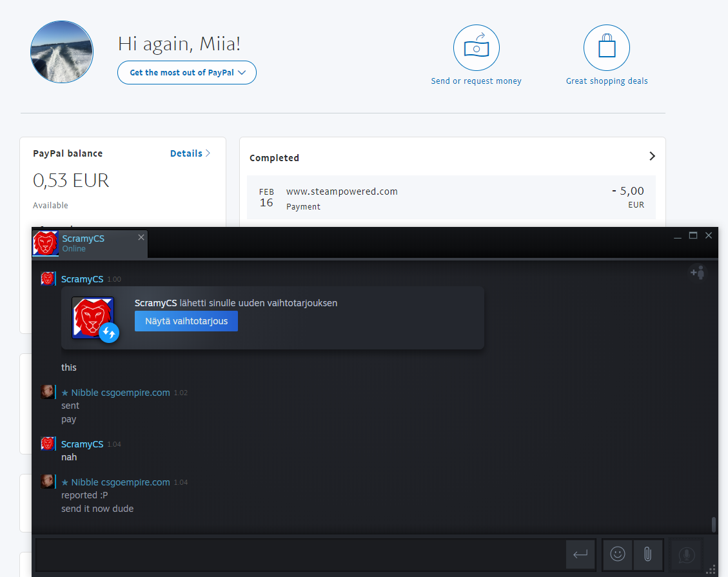Click the PayPal profile photo
728x577 pixels.
(62, 52)
